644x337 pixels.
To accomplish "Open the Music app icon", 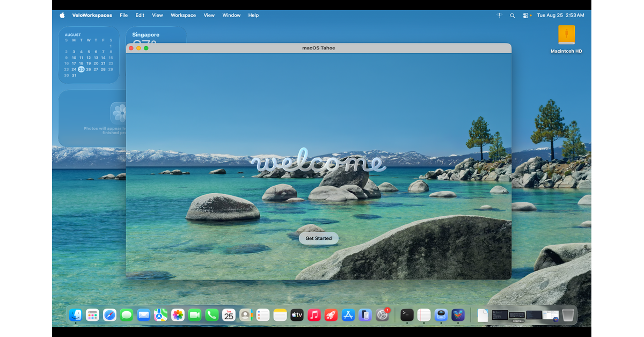I will (x=314, y=315).
